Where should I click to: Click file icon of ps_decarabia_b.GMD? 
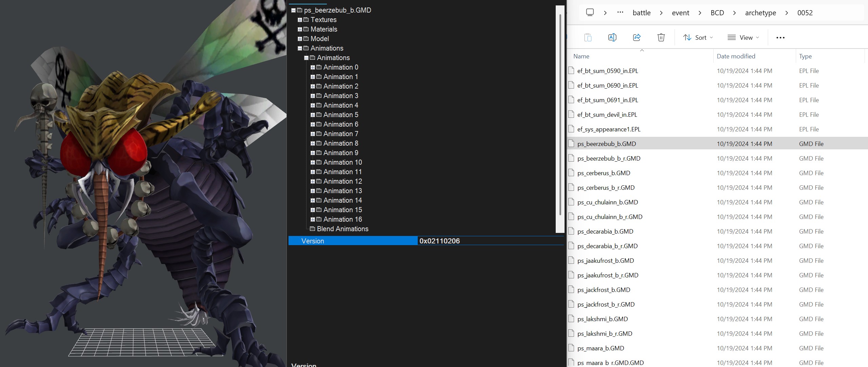(x=571, y=231)
